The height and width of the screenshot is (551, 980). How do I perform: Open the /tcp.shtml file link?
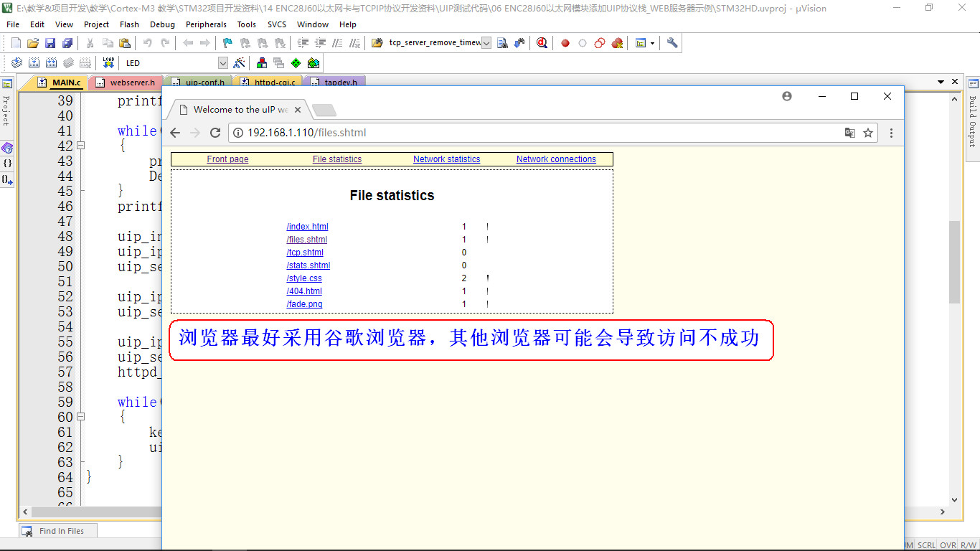(x=305, y=253)
